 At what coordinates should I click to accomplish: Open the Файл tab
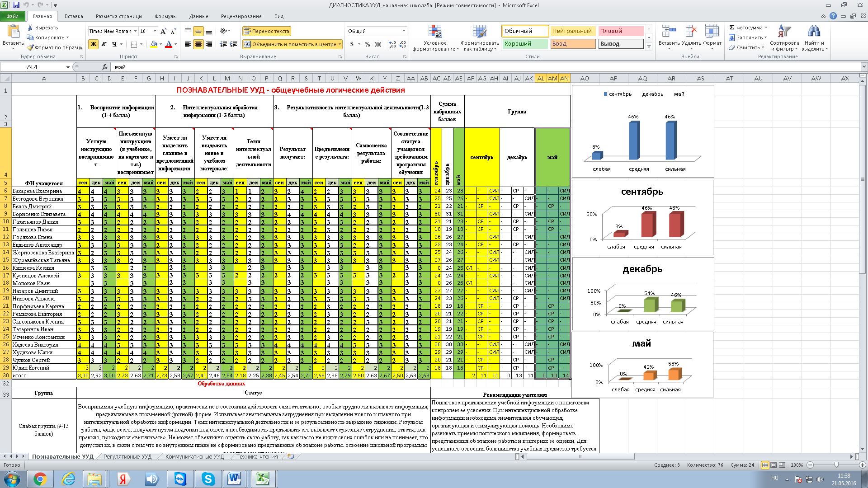tap(13, 16)
